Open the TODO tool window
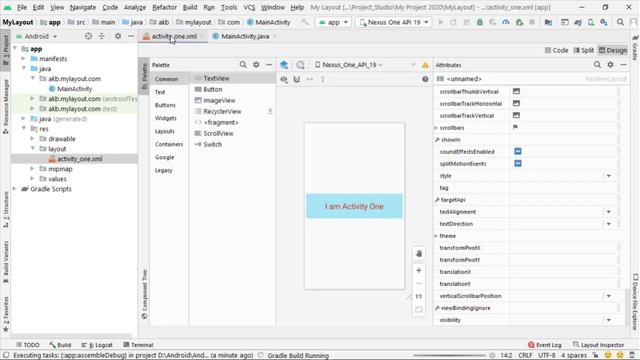Viewport: 640px width, 360px height. pyautogui.click(x=28, y=345)
